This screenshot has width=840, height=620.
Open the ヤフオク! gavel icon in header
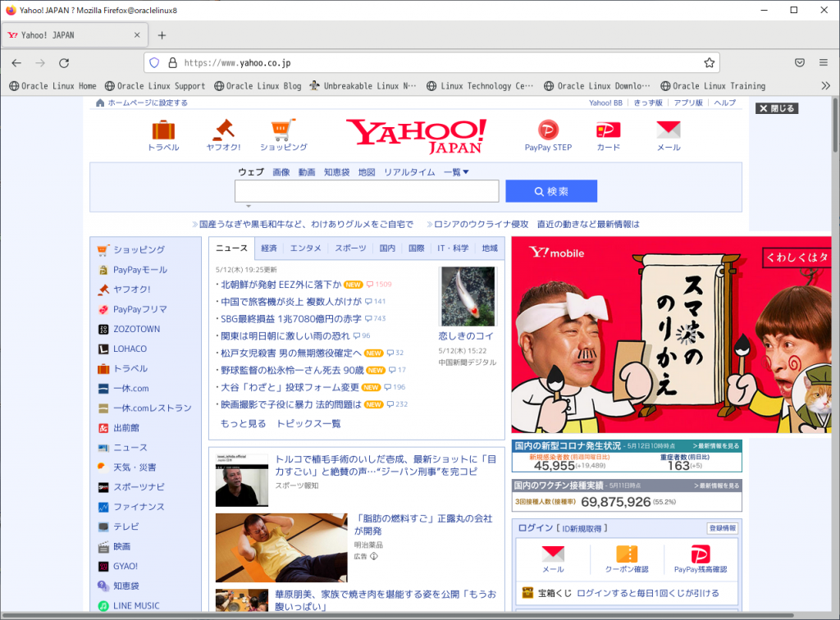[223, 130]
